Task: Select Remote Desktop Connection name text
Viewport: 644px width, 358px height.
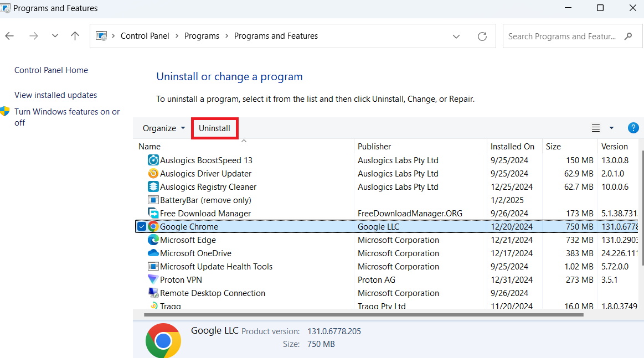Action: 213,293
